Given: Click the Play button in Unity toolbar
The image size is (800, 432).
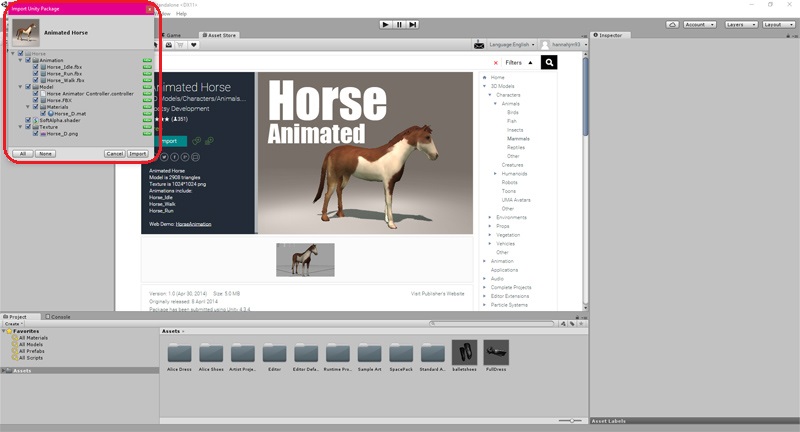Looking at the screenshot, I should (386, 24).
